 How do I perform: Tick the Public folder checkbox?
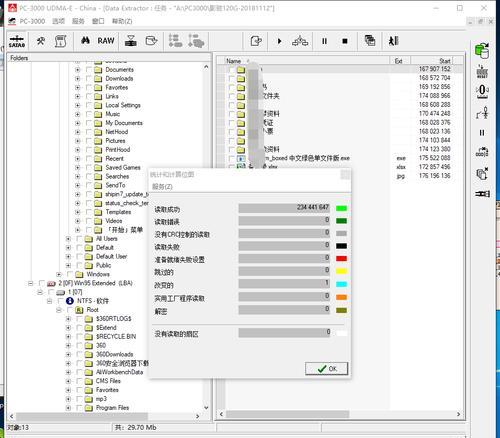click(x=79, y=266)
